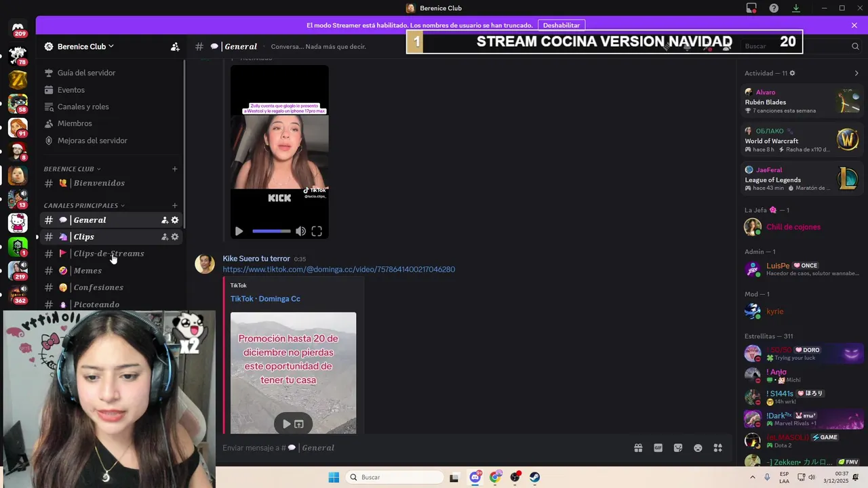Open Discord direct messages home icon
Image resolution: width=868 pixels, height=488 pixels.
point(18,28)
